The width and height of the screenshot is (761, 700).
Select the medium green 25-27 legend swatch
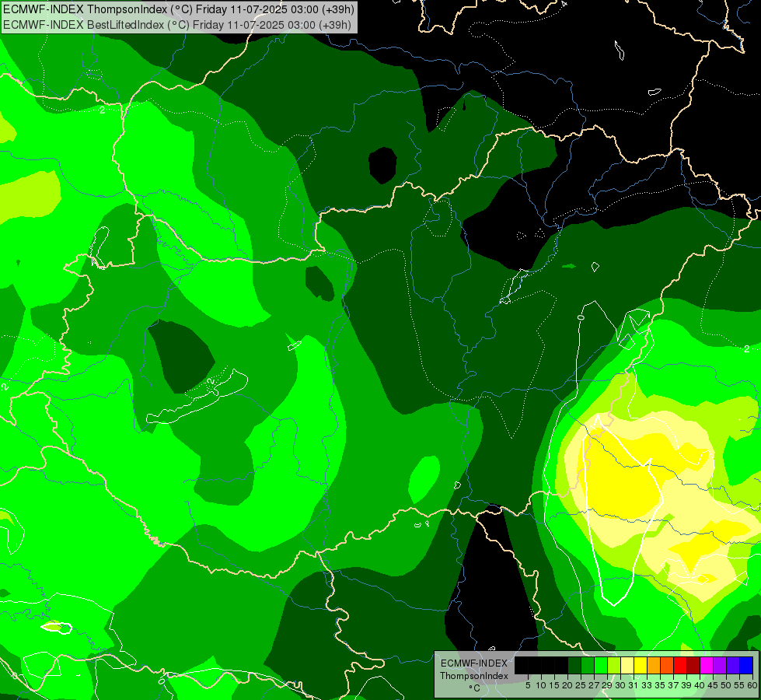point(588,665)
